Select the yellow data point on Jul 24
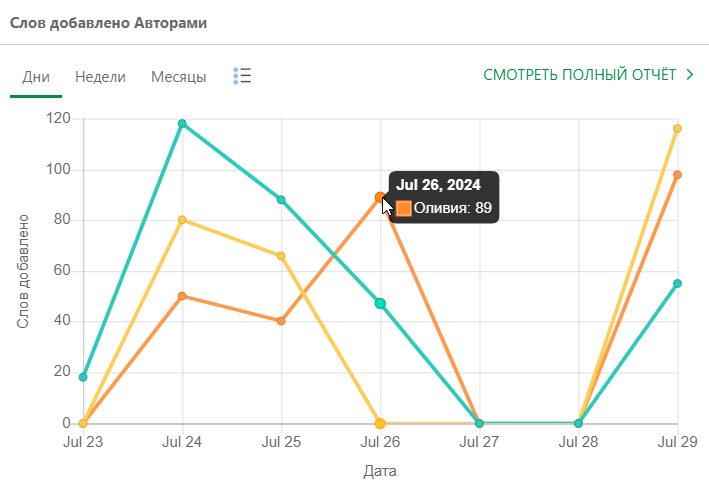 pos(182,220)
